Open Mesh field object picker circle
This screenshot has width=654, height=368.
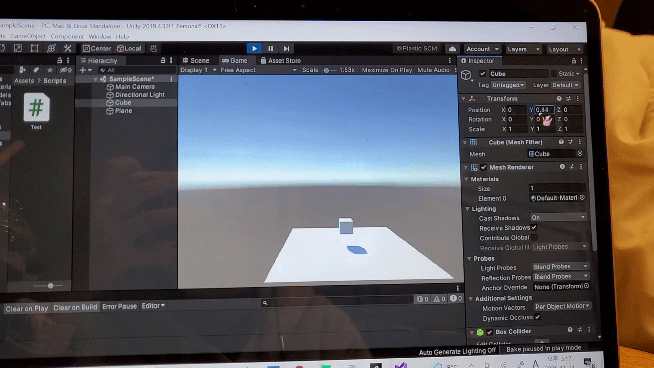pyautogui.click(x=580, y=154)
